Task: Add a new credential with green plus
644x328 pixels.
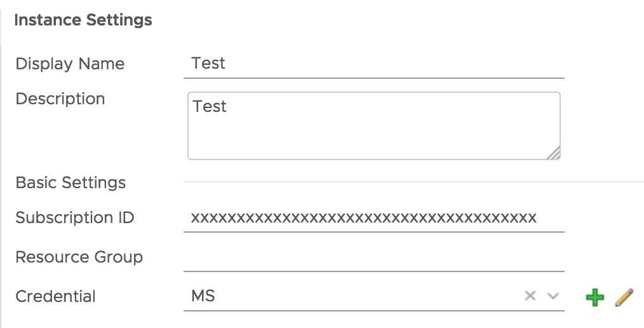Action: click(595, 297)
